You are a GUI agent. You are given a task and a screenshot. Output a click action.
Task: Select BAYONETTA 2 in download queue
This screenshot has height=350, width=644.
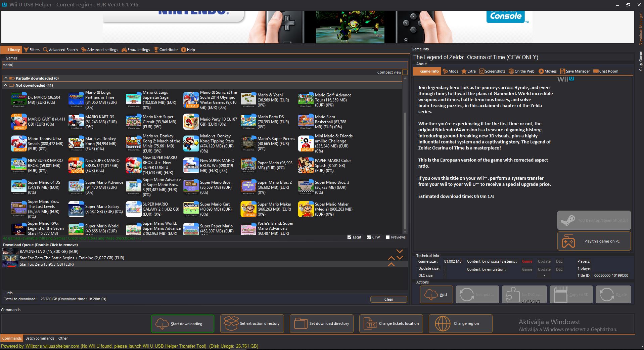(205, 251)
